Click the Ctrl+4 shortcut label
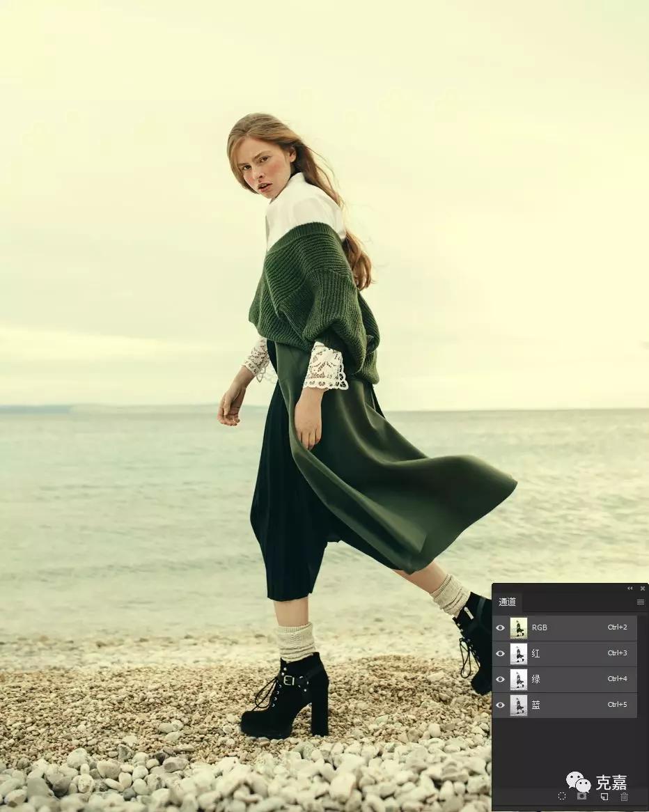The height and width of the screenshot is (812, 649). (x=617, y=679)
